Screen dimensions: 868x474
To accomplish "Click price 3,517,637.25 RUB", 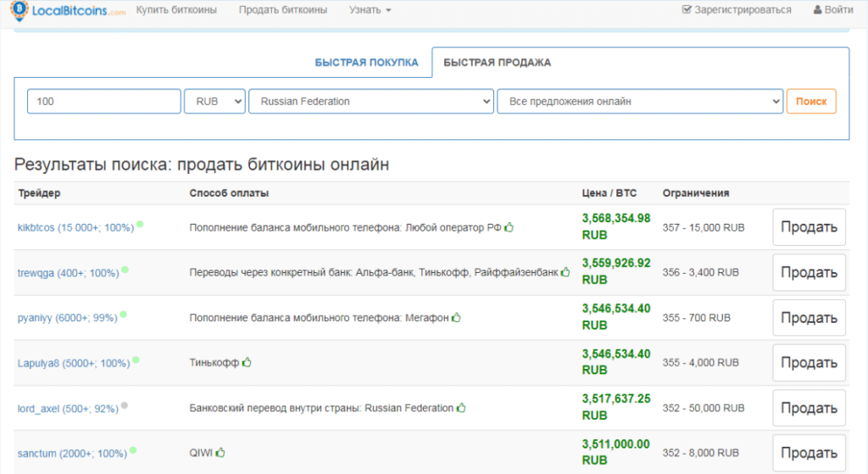I will click(x=616, y=407).
